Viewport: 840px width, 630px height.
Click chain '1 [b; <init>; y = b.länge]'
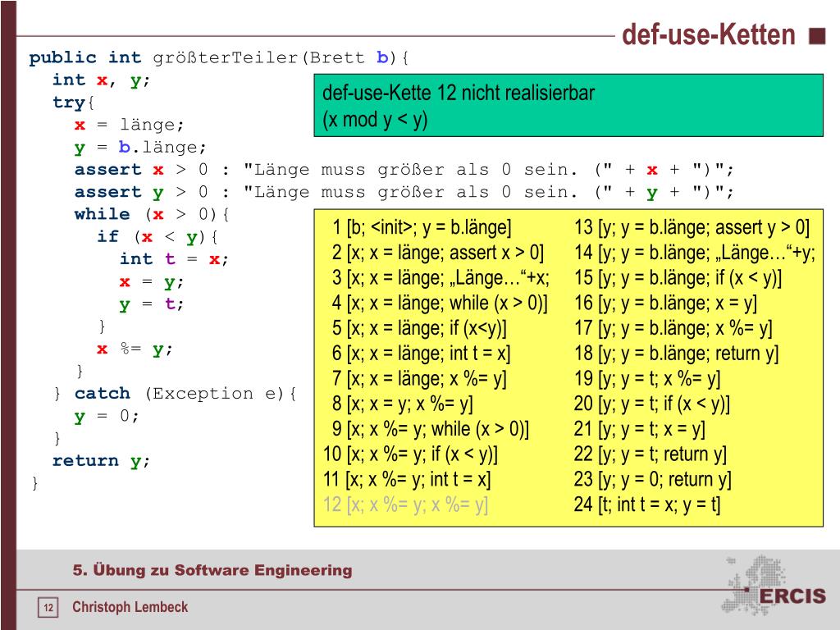point(422,228)
